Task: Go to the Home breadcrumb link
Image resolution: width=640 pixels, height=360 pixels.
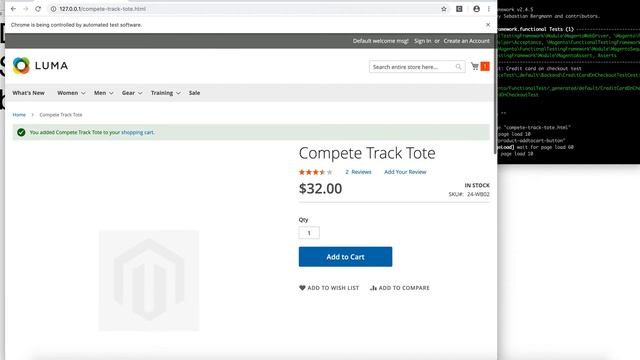Action: (x=19, y=115)
